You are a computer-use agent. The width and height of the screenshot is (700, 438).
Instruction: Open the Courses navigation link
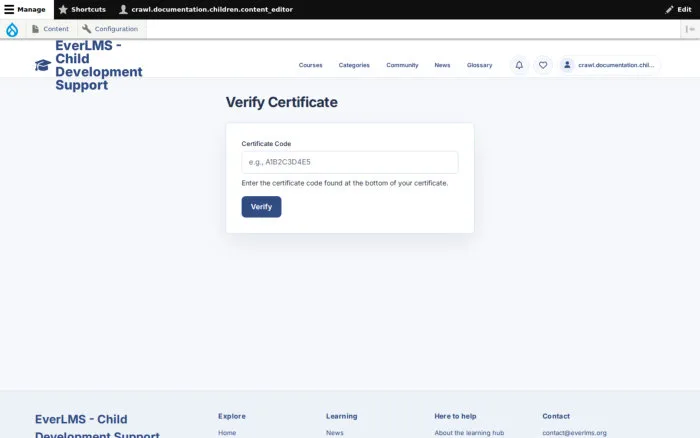310,65
